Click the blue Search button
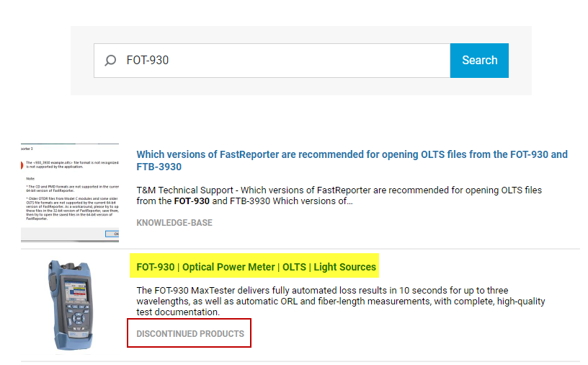The width and height of the screenshot is (588, 365). [479, 61]
